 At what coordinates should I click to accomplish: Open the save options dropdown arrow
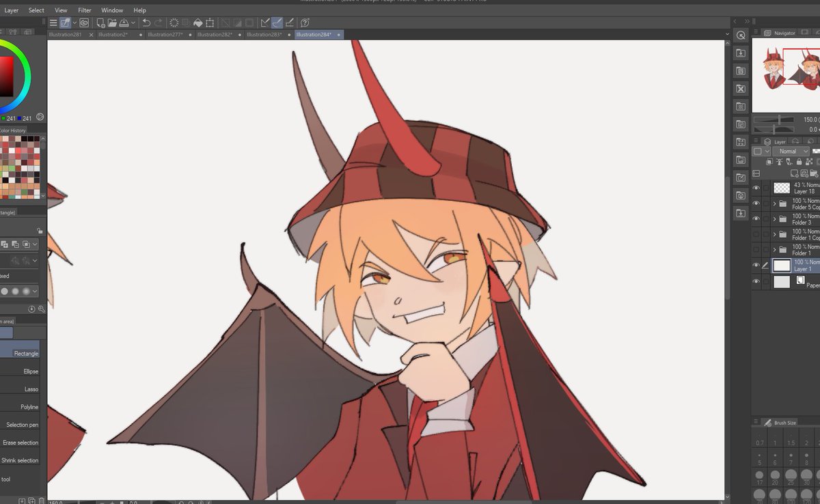(134, 23)
